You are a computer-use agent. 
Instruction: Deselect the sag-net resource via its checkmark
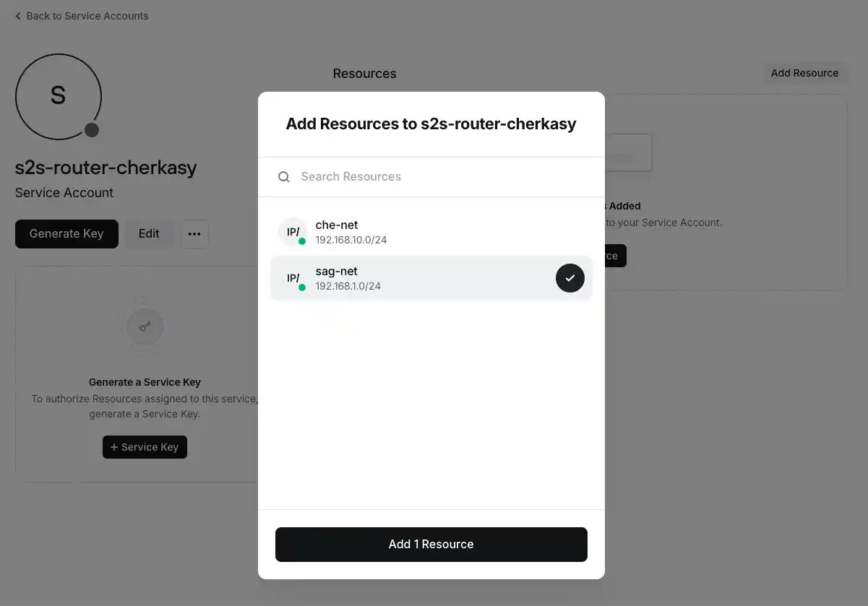570,277
